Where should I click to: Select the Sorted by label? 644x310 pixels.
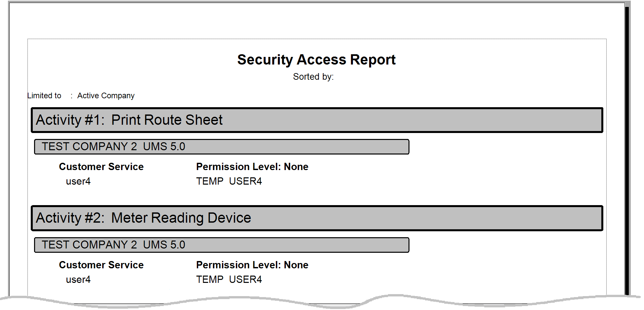313,77
